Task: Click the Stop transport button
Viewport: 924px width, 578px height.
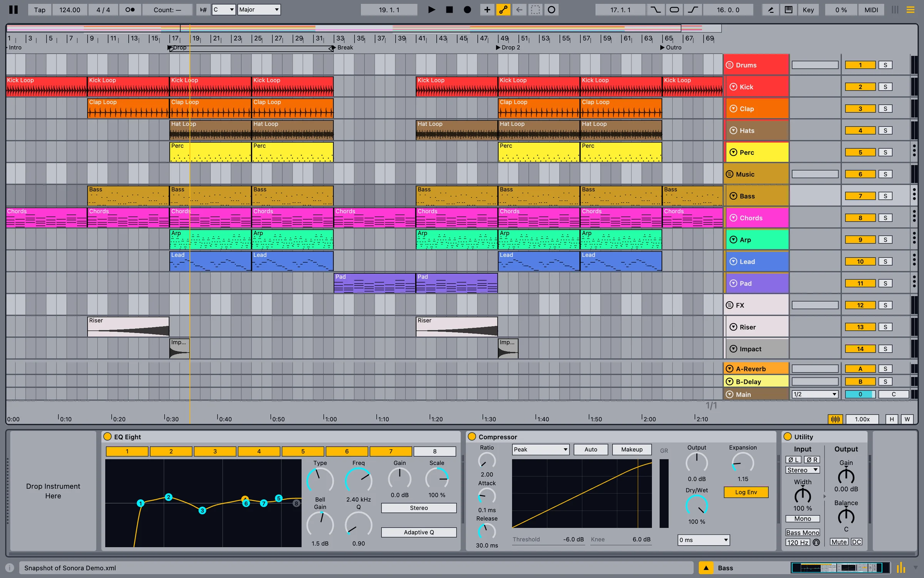Action: pos(449,10)
